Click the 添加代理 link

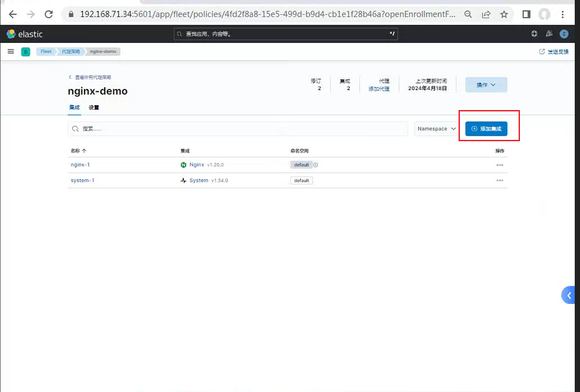tap(379, 89)
